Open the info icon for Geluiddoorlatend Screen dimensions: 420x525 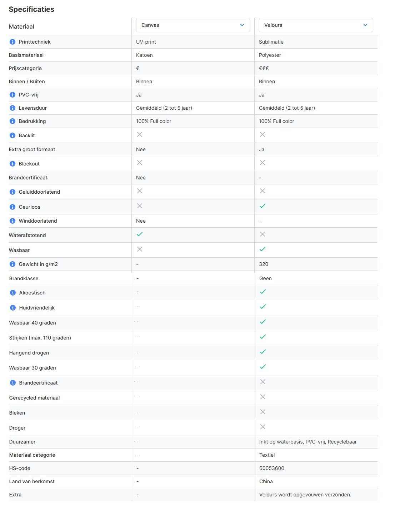tap(12, 192)
